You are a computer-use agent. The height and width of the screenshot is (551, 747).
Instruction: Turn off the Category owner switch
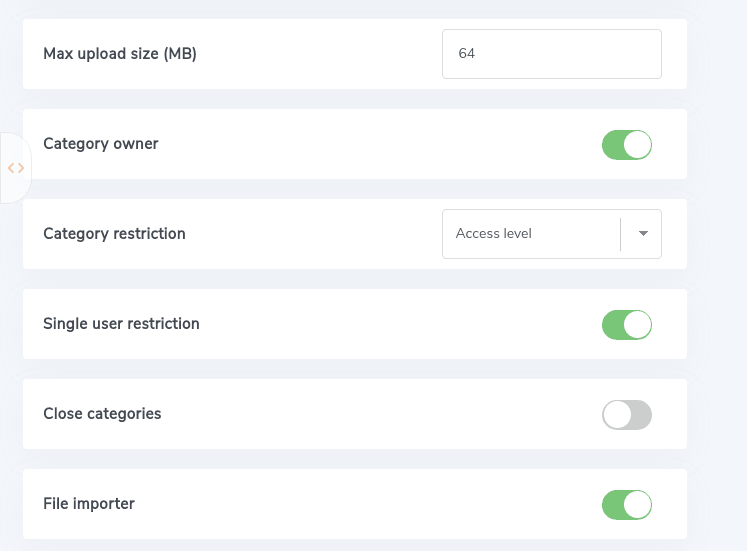[x=627, y=144]
